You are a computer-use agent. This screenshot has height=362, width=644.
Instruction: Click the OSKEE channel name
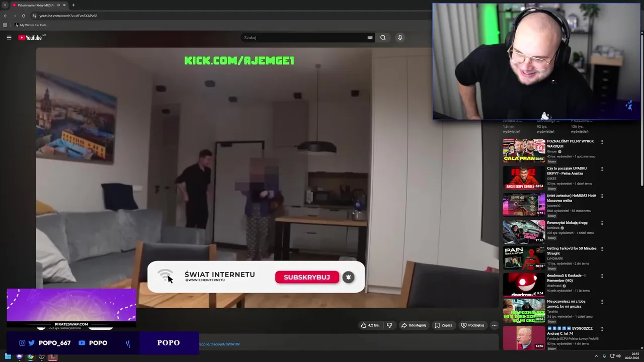pos(551,178)
